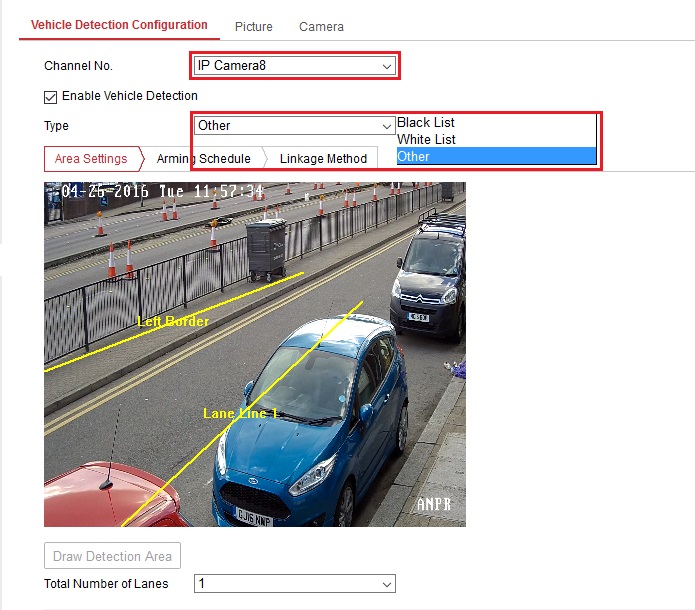
Task: Open the Type dropdown showing Other
Action: click(x=295, y=126)
